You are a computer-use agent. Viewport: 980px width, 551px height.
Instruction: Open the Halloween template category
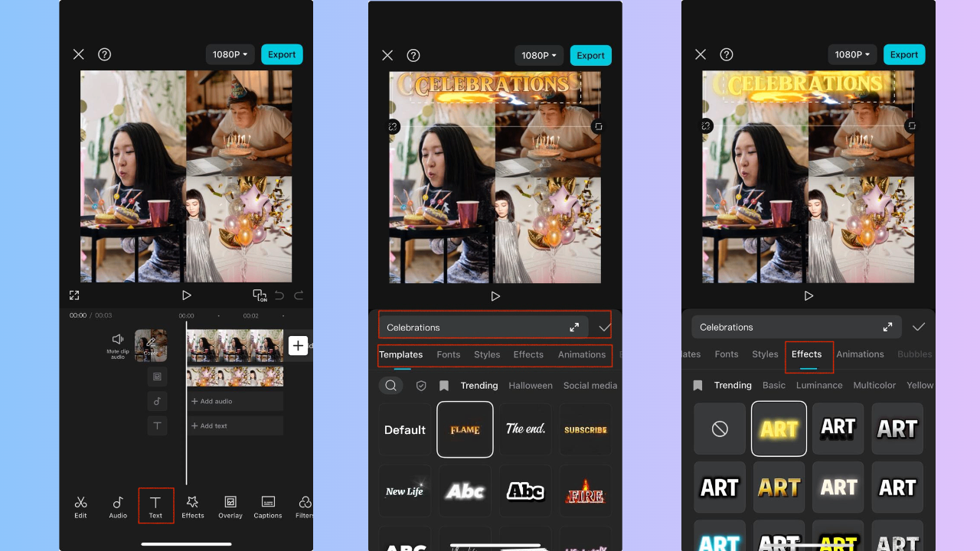pos(531,385)
